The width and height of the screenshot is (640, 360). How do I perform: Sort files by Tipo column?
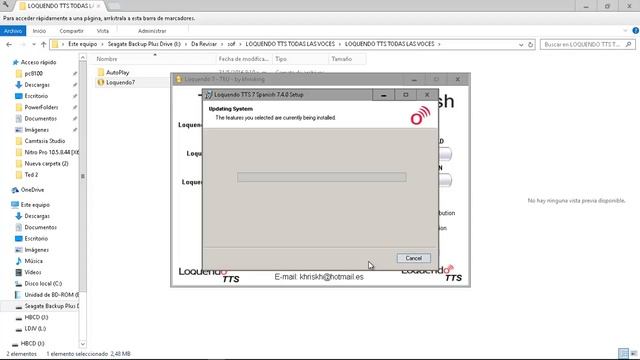pos(280,59)
